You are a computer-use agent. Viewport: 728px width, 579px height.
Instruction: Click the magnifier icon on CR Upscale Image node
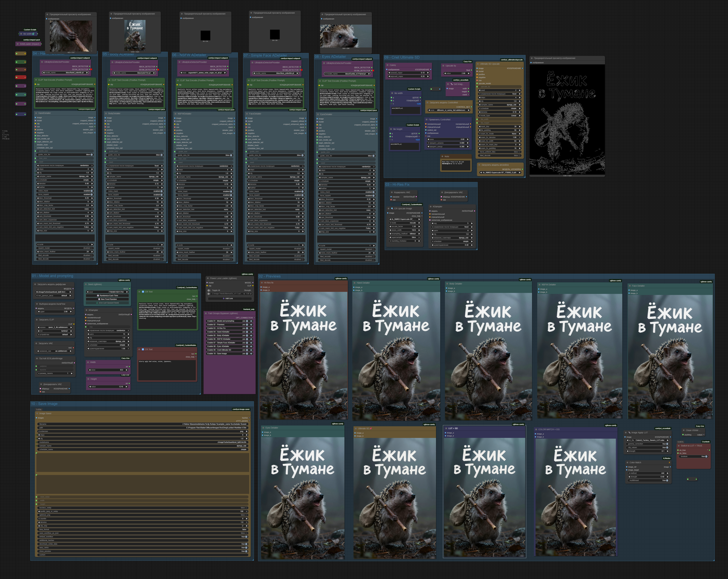[x=392, y=209]
